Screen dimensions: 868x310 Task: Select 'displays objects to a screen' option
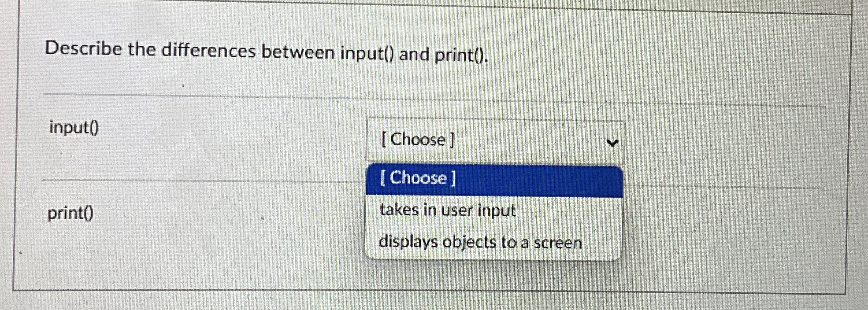(x=480, y=242)
